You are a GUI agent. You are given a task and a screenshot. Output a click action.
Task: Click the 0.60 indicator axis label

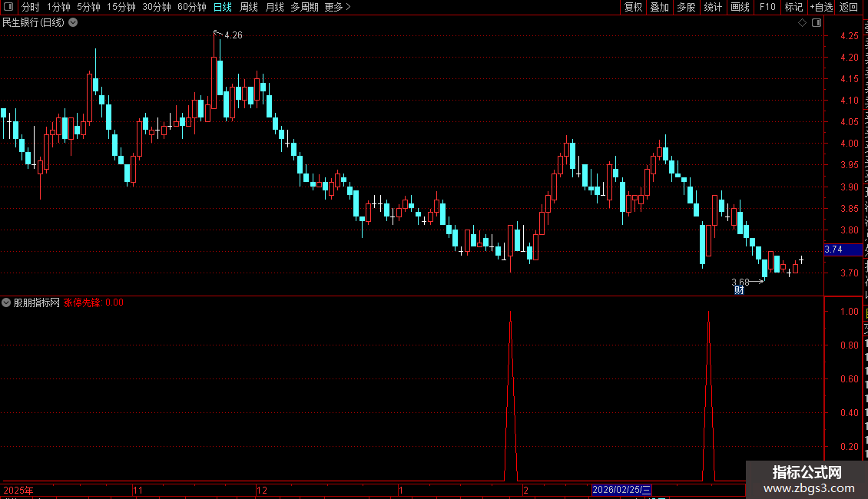click(849, 379)
